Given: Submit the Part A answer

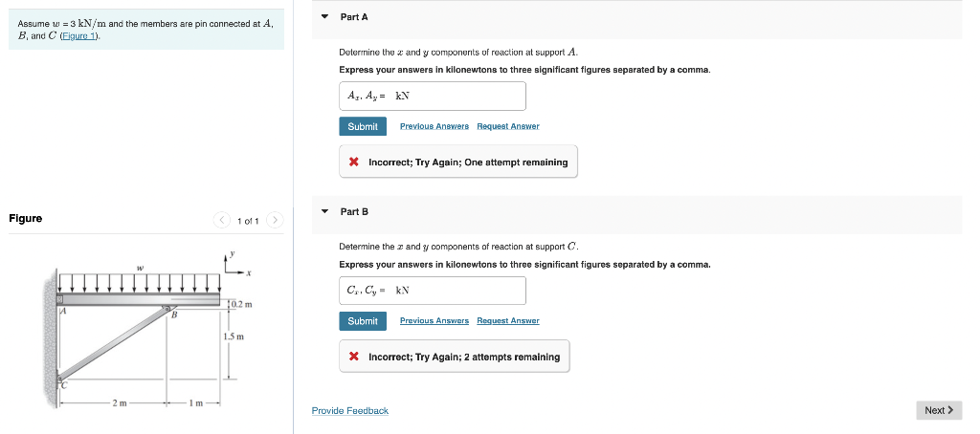Looking at the screenshot, I should [363, 126].
